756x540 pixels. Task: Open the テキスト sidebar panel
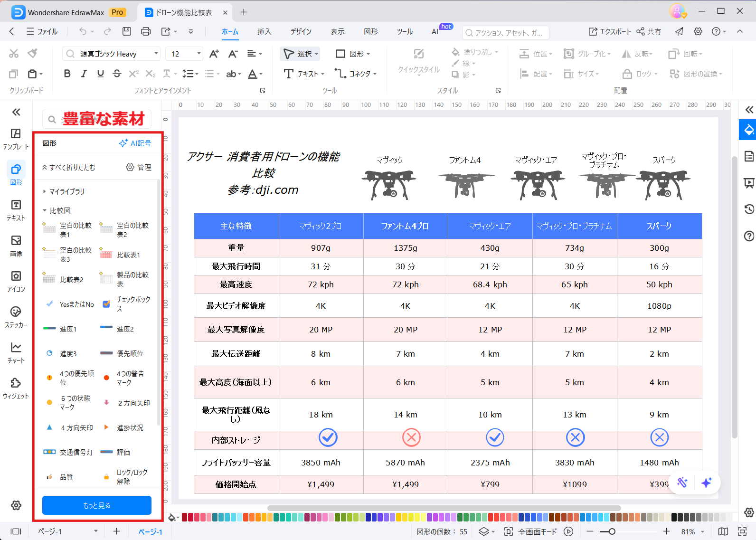pyautogui.click(x=16, y=210)
